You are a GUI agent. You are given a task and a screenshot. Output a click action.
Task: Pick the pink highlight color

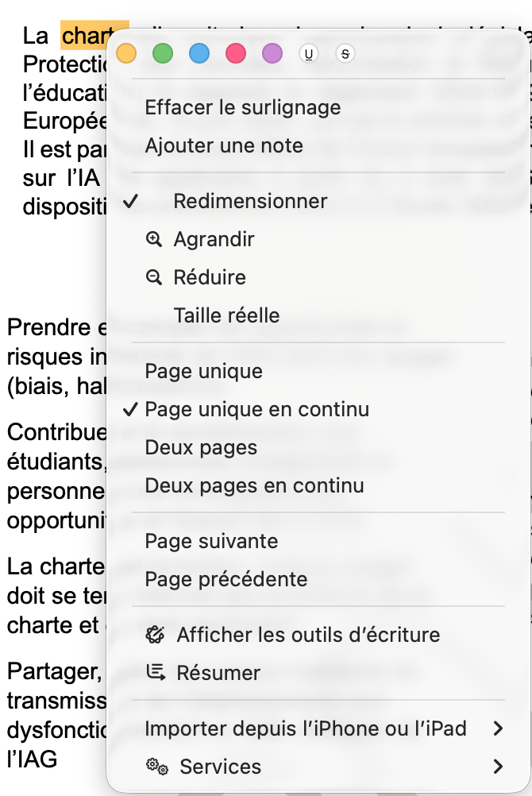(236, 54)
